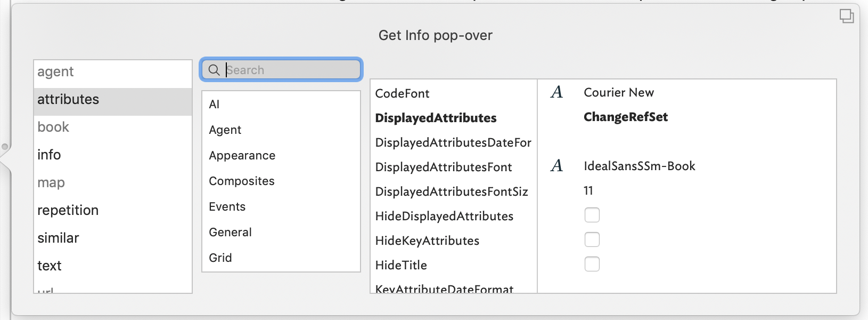Viewport: 868px width, 320px height.
Task: Edit the ChangeRefSet value
Action: tap(626, 117)
